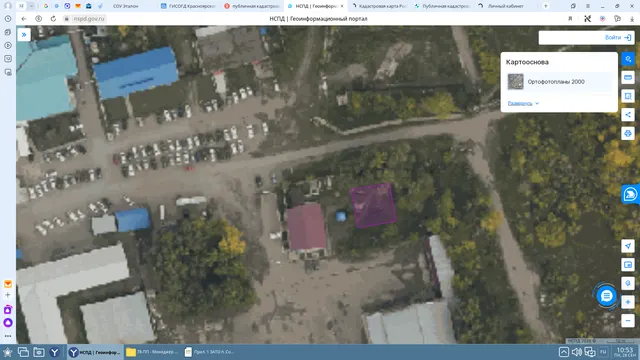Screen dimensions: 640x360
Task: Open the browser hamburger menu
Action: pyautogui.click(x=588, y=6)
